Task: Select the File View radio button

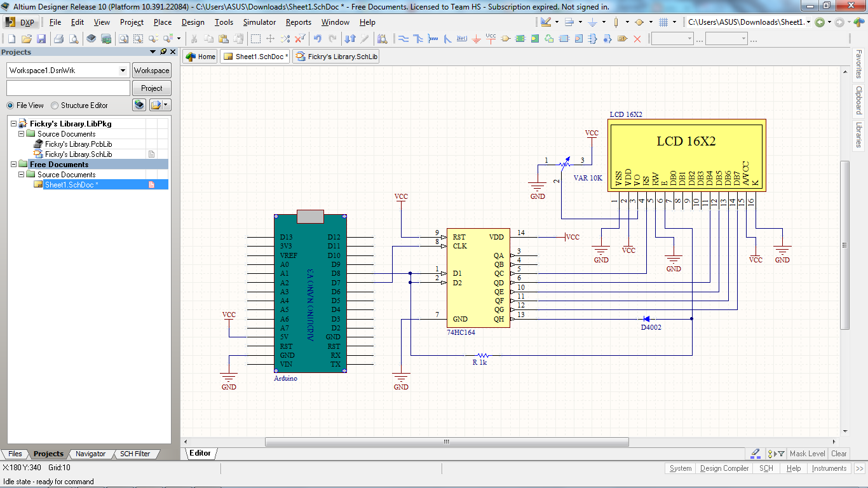Action: 11,105
